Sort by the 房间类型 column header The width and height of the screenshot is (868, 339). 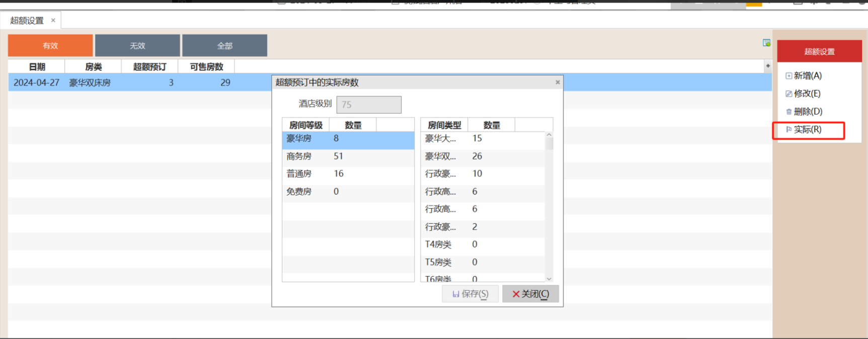coord(444,125)
